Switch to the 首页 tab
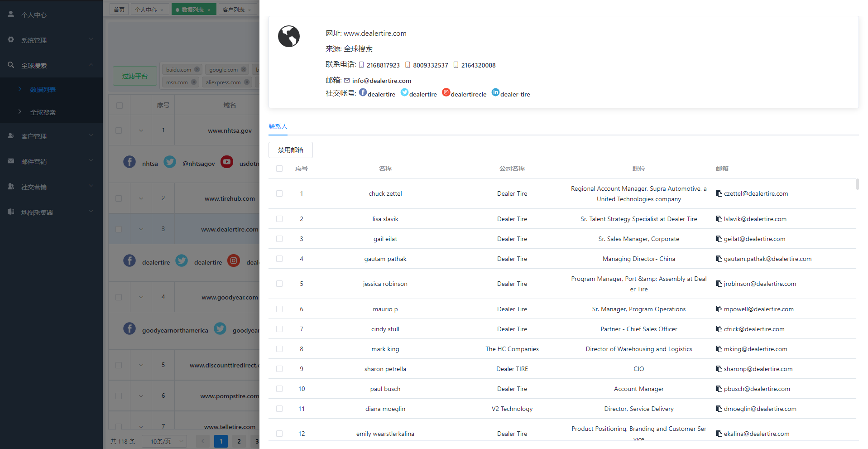The height and width of the screenshot is (449, 868). coord(119,10)
